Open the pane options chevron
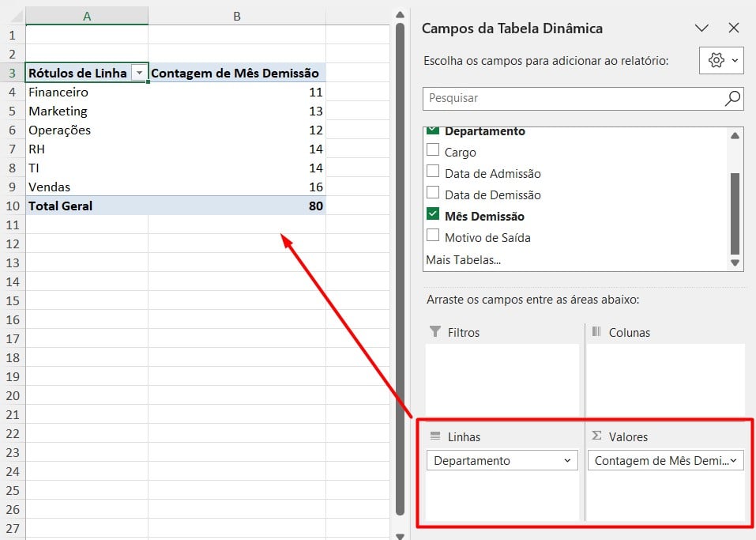Image resolution: width=756 pixels, height=540 pixels. click(701, 28)
